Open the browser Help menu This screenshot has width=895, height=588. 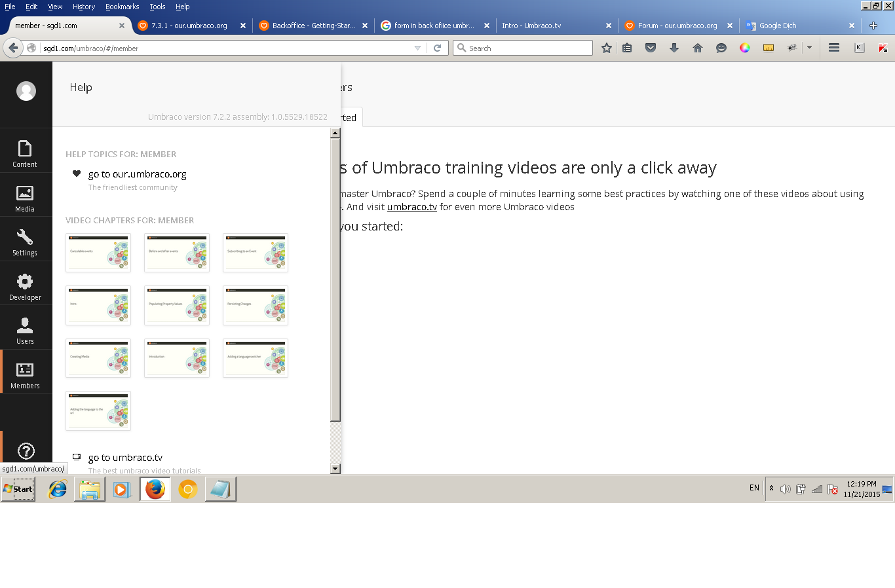click(x=182, y=7)
